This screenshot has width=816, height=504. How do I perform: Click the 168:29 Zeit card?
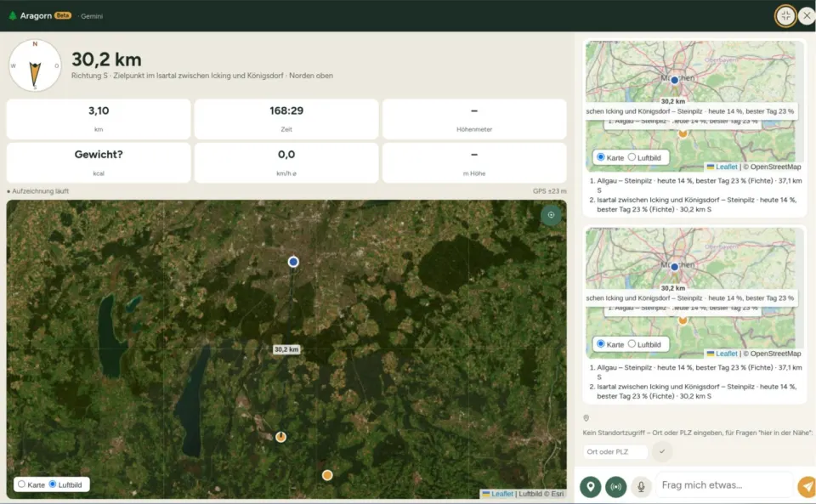coord(286,119)
